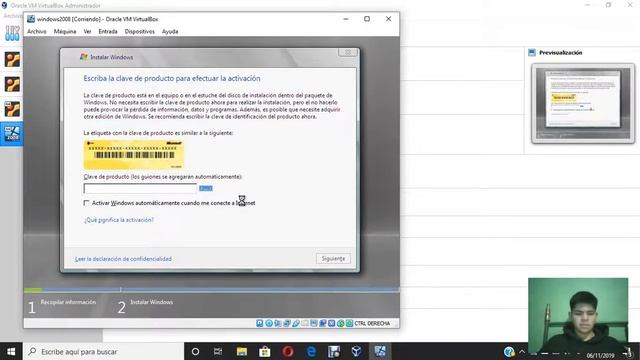Click hard disk activity status icon
This screenshot has width=640, height=360.
point(260,323)
